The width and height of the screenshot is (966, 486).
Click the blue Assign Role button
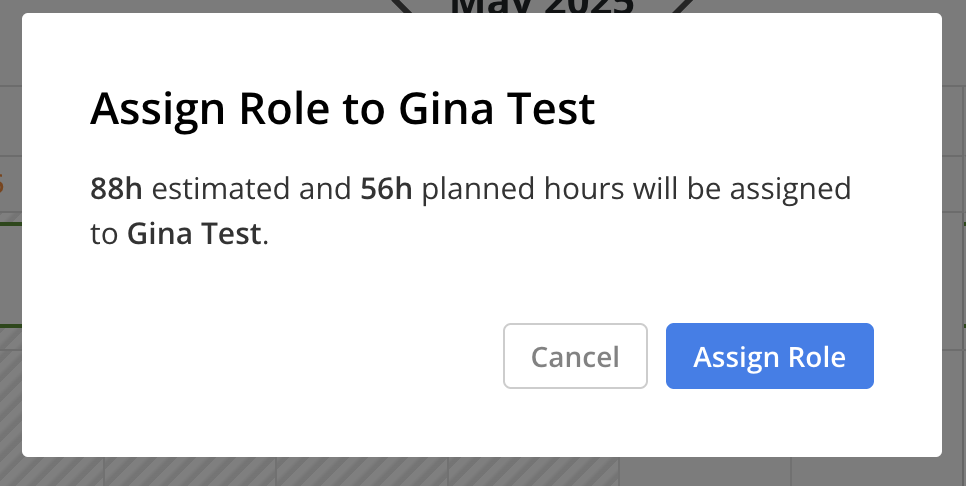769,356
